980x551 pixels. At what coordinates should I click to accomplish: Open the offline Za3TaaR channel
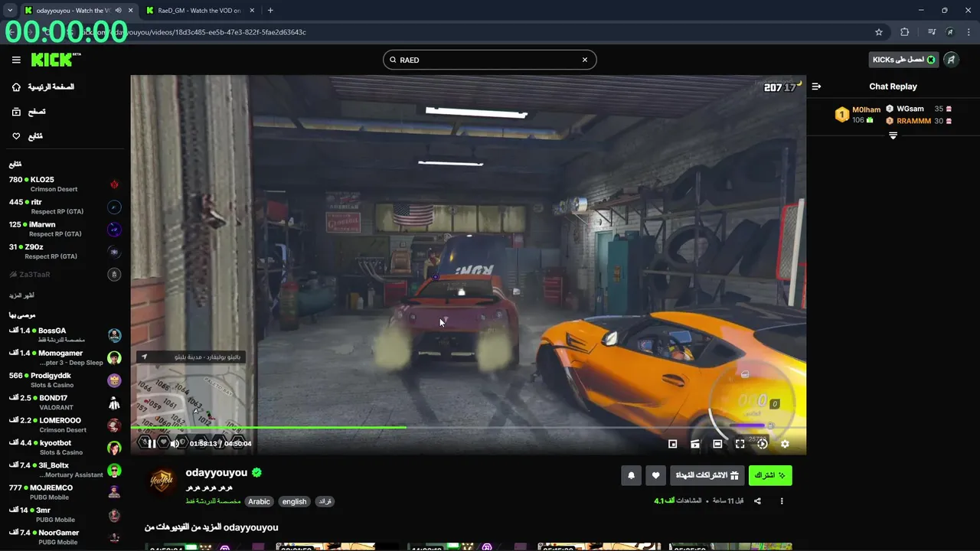coord(65,274)
